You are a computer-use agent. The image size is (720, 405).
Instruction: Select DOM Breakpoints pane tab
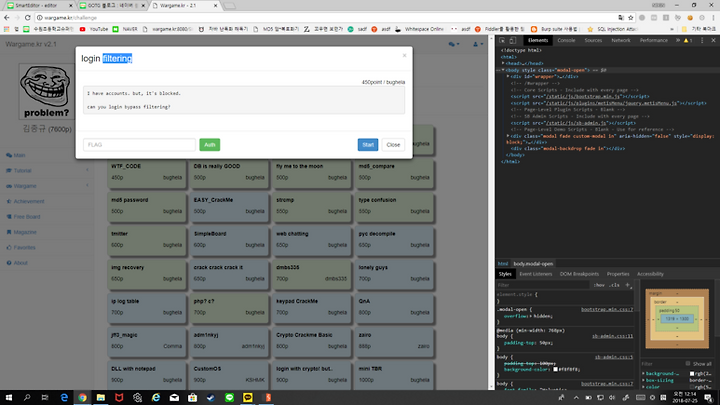[x=579, y=274]
